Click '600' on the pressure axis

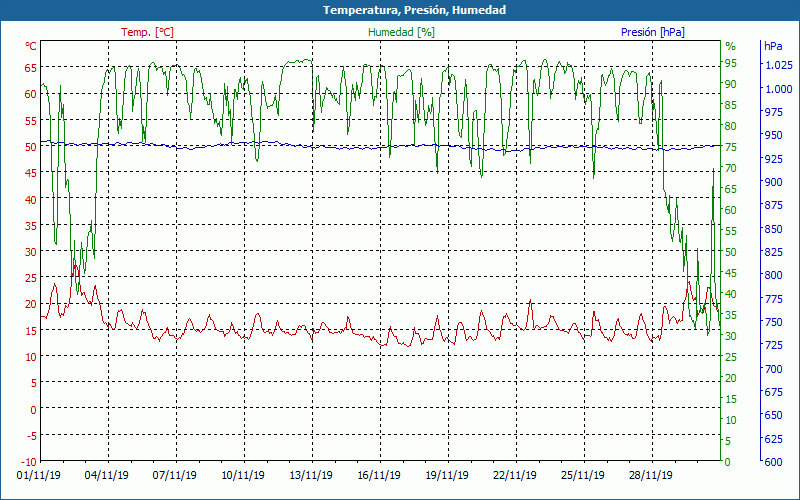(774, 462)
